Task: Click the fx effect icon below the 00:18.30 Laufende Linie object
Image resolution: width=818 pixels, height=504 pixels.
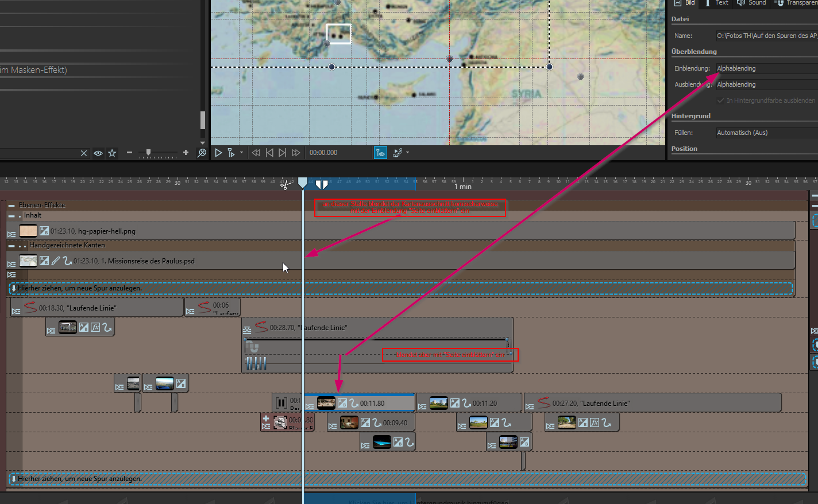Action: click(x=95, y=327)
